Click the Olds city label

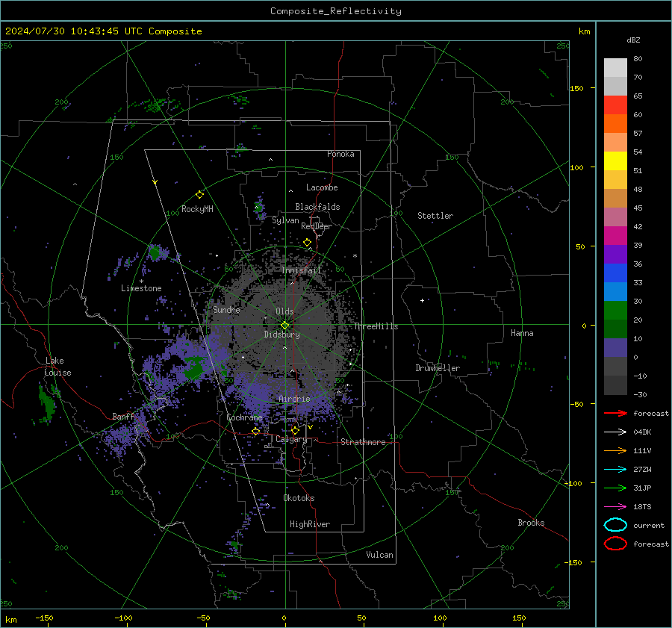pos(284,311)
